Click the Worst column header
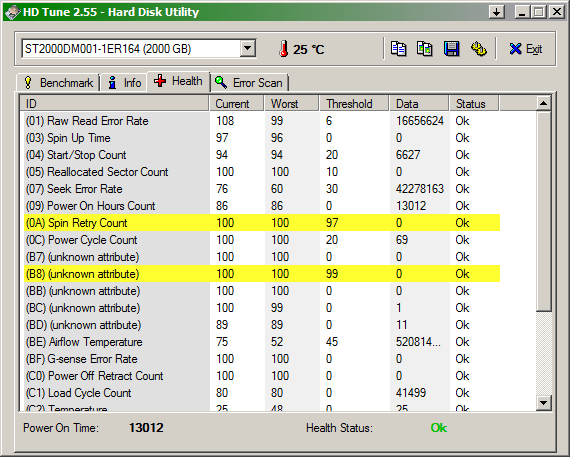 tap(292, 104)
